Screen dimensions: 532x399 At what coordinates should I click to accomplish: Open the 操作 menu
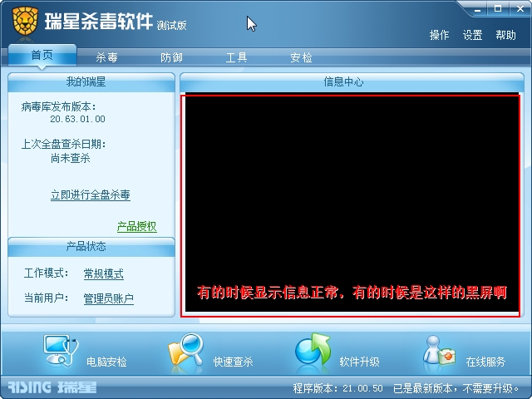(x=439, y=35)
